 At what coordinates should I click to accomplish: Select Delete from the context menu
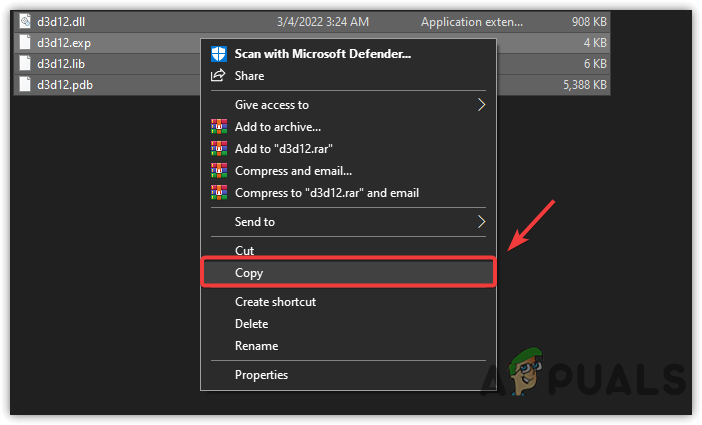click(x=348, y=324)
